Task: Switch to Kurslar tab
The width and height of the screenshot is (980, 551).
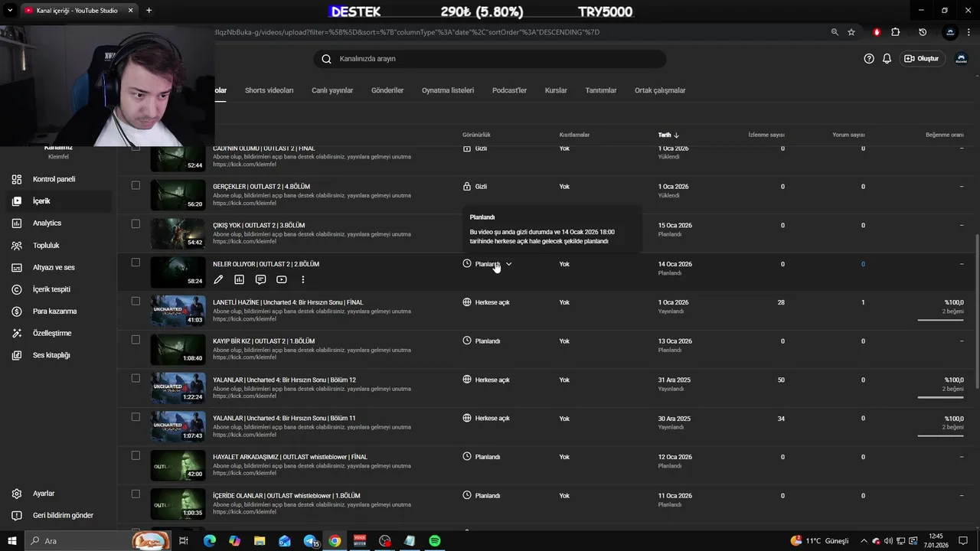Action: (x=556, y=90)
